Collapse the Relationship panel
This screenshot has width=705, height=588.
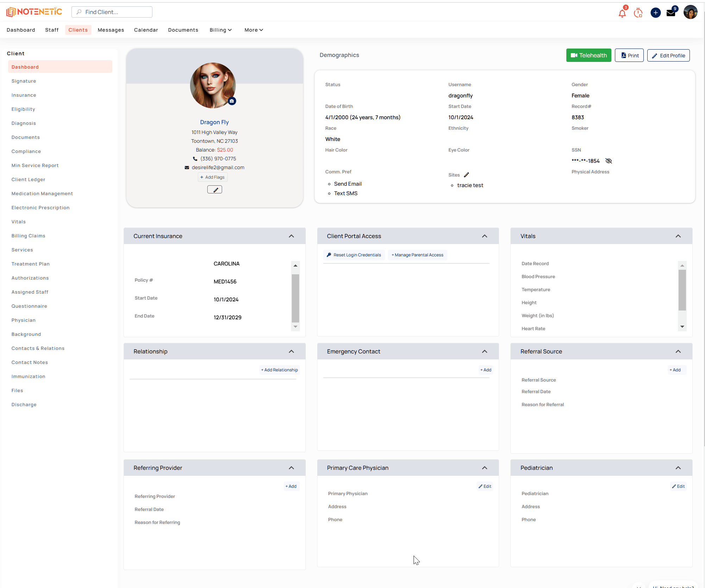click(291, 352)
